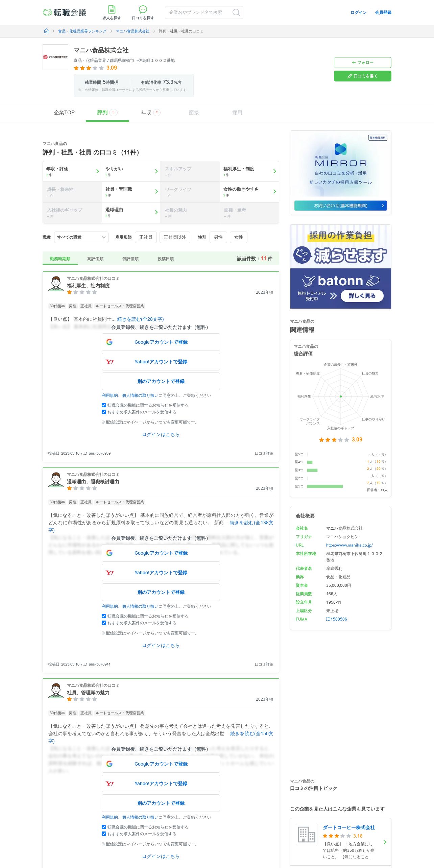Viewport: 434px width, 868px height.
Task: Toggle おすすめ求人案件メール checkbox in first review
Action: 104,412
